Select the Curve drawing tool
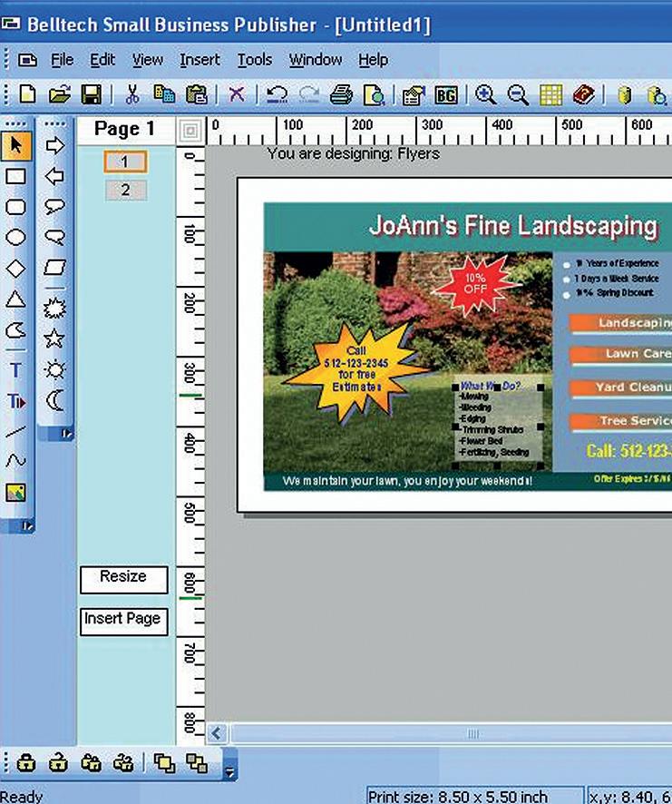 (x=15, y=460)
